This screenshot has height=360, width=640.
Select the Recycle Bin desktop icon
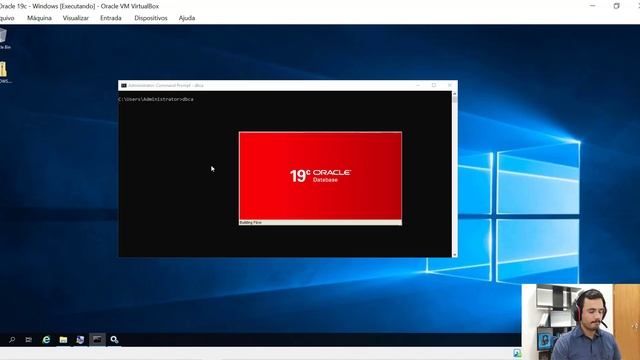(x=4, y=39)
